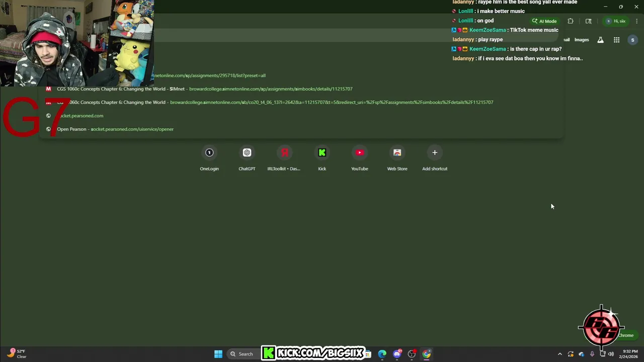Select suggestion with co20_t4_06_13 redirect URL
644x362 pixels.
[x=302, y=102]
